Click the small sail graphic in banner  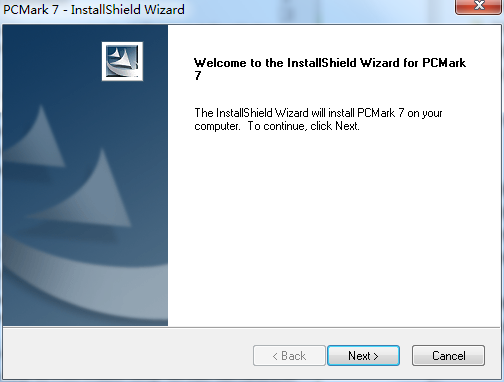click(x=37, y=138)
